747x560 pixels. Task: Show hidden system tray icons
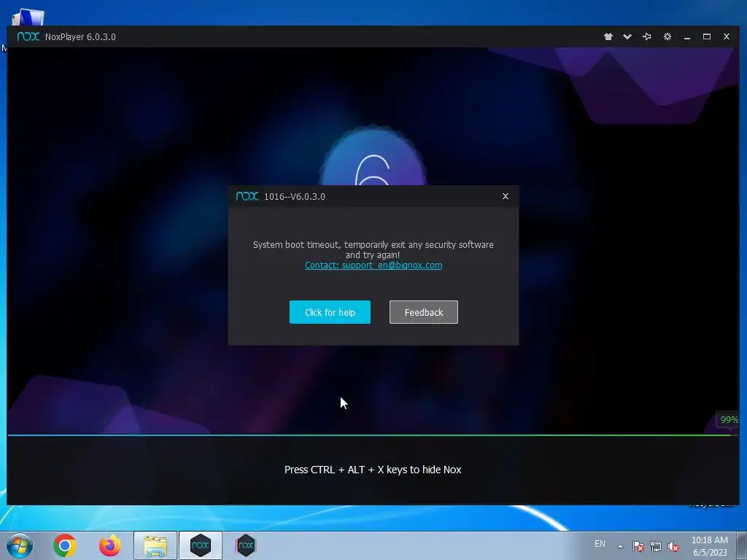click(620, 546)
